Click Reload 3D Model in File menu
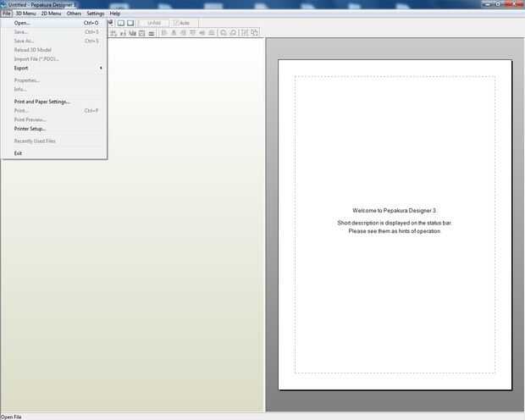525x420 pixels. (54, 50)
